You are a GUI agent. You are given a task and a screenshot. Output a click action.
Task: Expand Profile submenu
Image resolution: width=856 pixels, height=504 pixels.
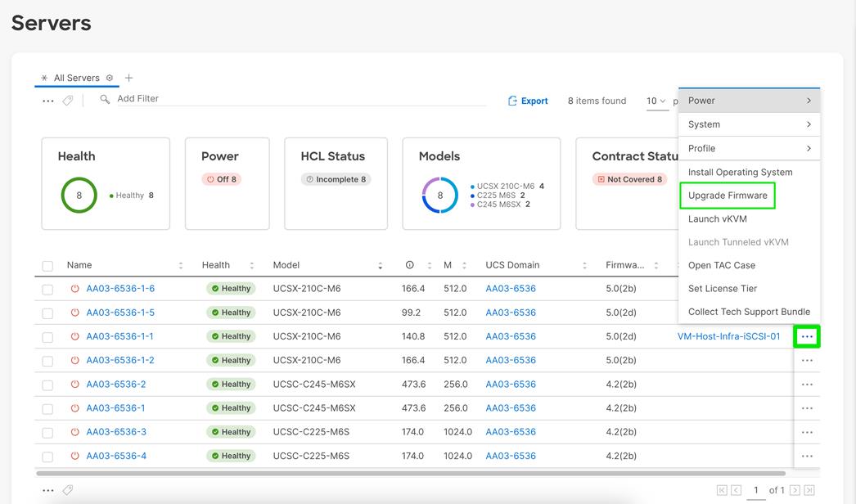pyautogui.click(x=749, y=149)
